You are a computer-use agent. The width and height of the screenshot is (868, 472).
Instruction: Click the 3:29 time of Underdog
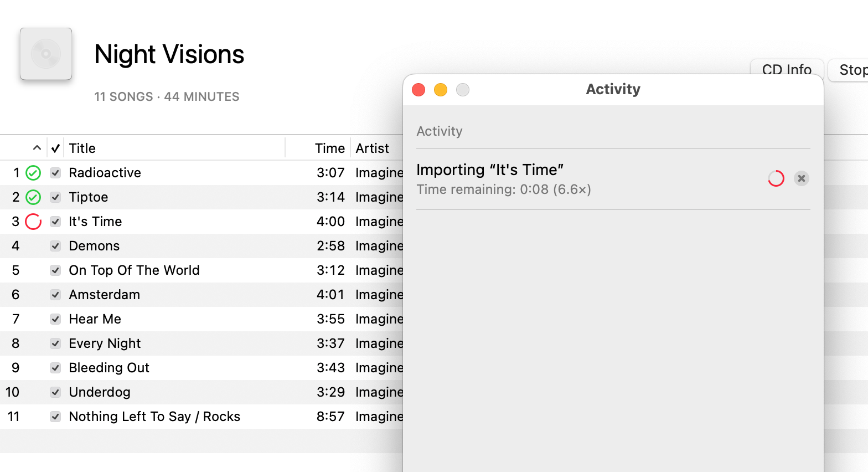point(330,392)
